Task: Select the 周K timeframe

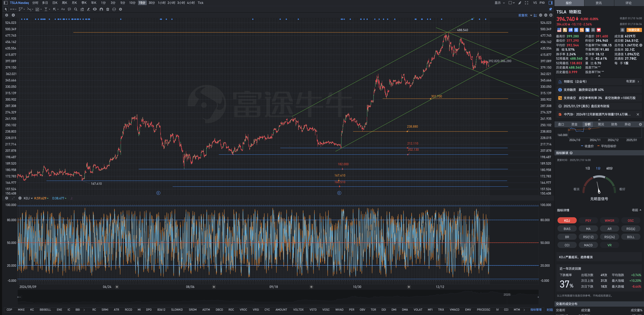Action: pos(64,3)
